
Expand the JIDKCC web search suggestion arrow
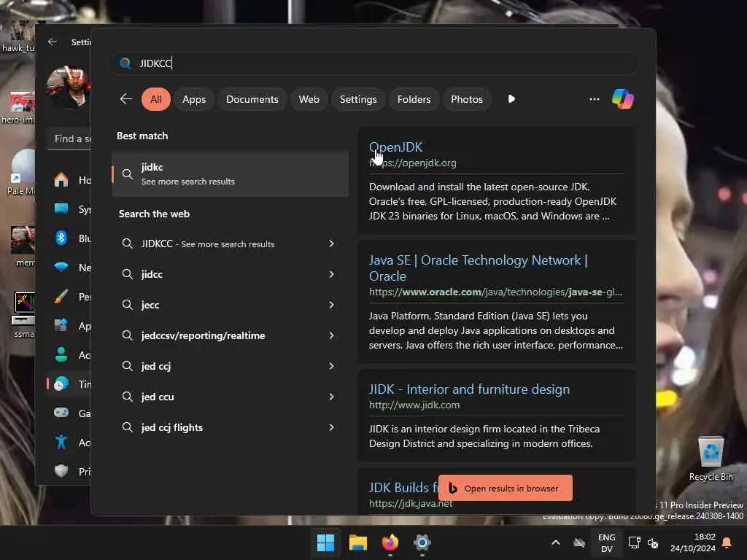click(332, 244)
